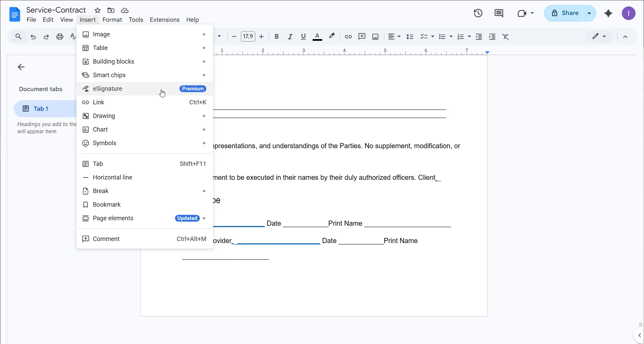Screen dimensions: 644x344
Task: Open version history clock icon
Action: (x=478, y=13)
